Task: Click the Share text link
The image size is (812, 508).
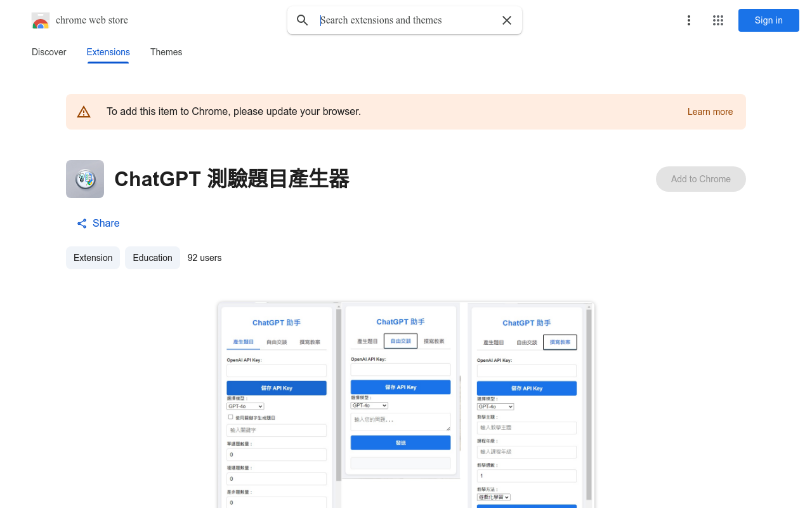Action: [x=106, y=224]
